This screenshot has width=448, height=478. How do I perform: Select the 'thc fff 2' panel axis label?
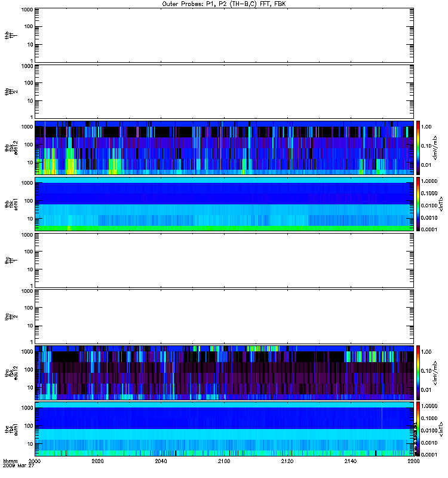pyautogui.click(x=11, y=317)
